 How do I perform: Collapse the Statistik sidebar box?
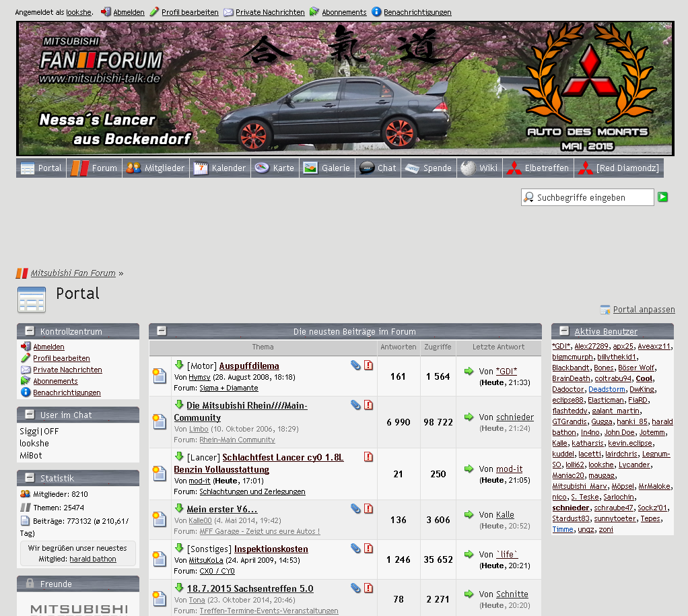click(30, 477)
